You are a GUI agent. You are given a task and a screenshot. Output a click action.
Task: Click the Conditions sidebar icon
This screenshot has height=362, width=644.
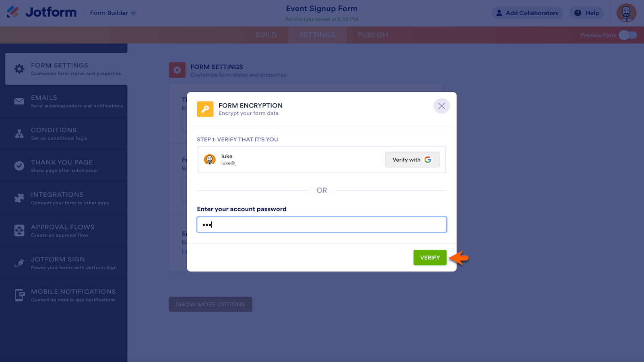(x=19, y=134)
